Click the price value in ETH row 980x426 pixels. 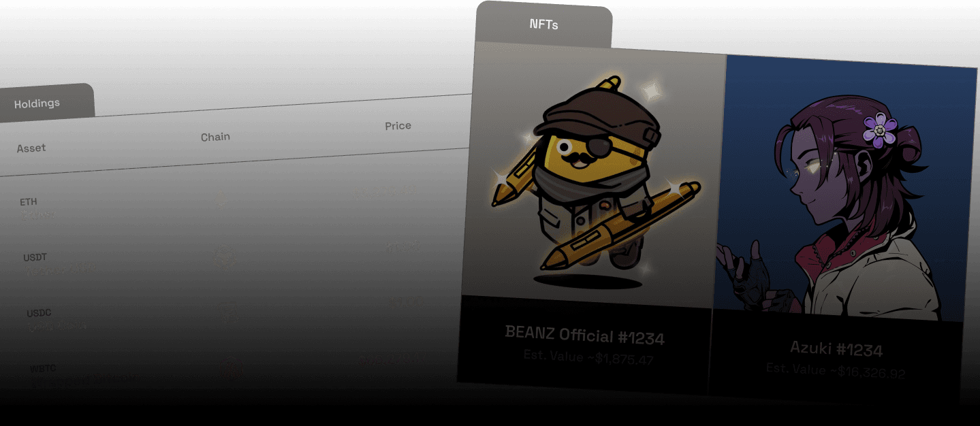click(x=385, y=191)
